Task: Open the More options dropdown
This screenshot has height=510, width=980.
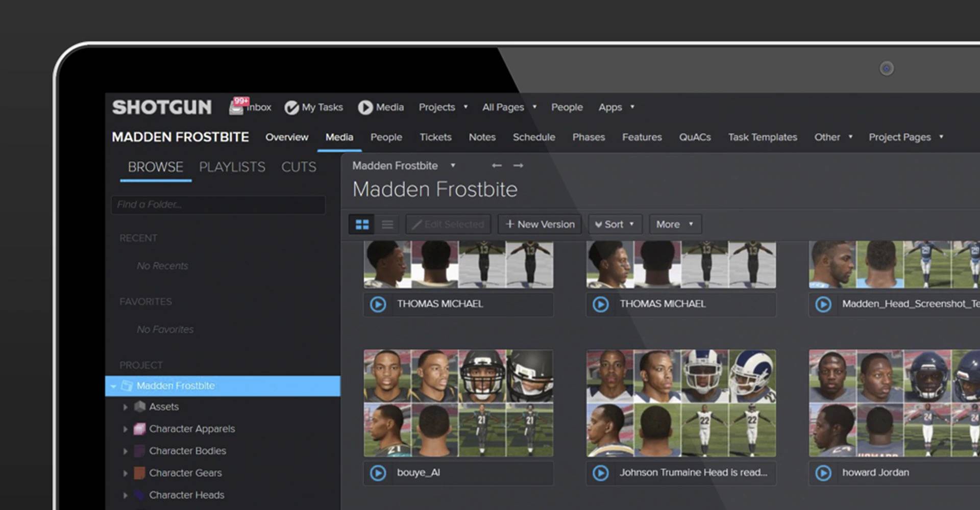Action: tap(674, 224)
